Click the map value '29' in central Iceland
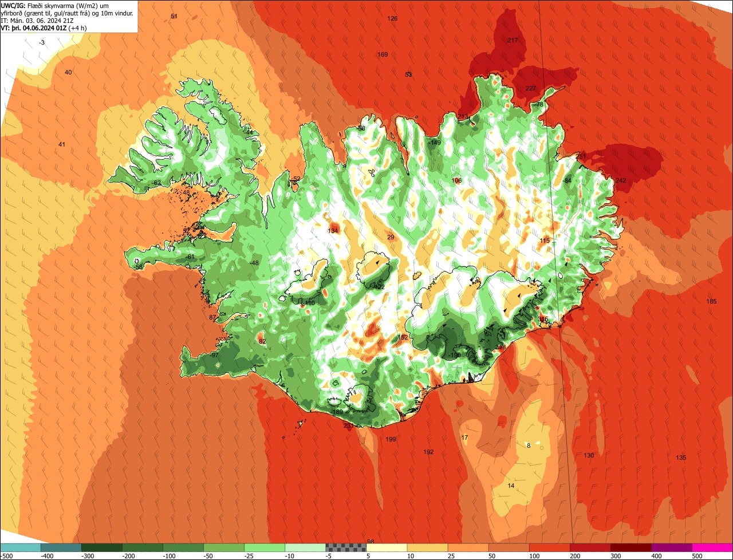Viewport: 733px width, 560px height. click(391, 237)
